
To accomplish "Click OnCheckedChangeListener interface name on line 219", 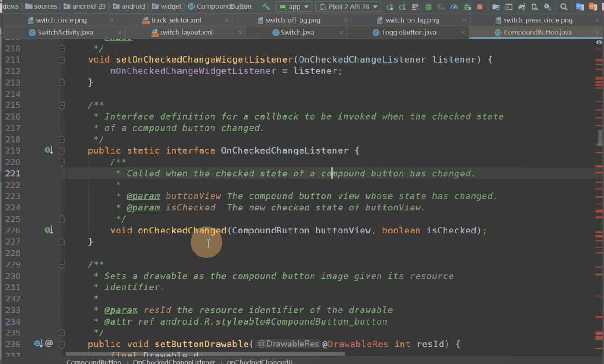I will [x=285, y=150].
